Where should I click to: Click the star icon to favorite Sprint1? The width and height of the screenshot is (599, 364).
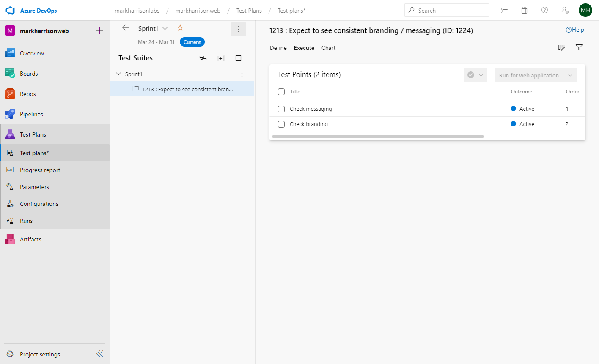[180, 28]
